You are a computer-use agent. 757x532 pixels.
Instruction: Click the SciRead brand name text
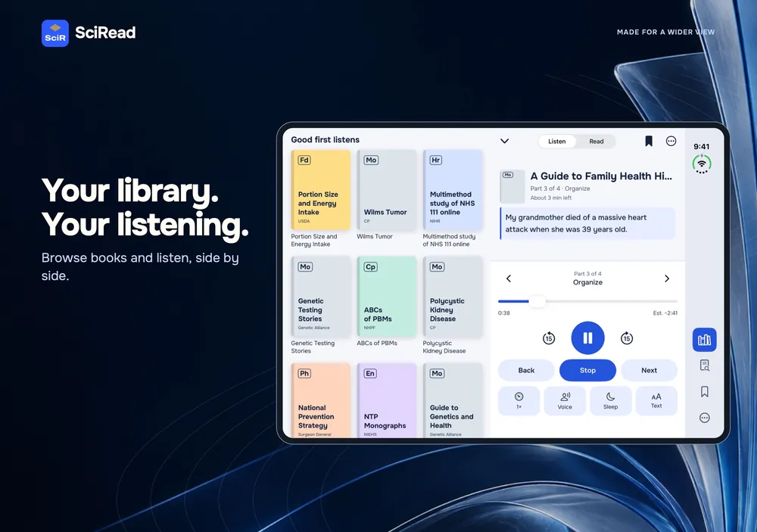(105, 33)
